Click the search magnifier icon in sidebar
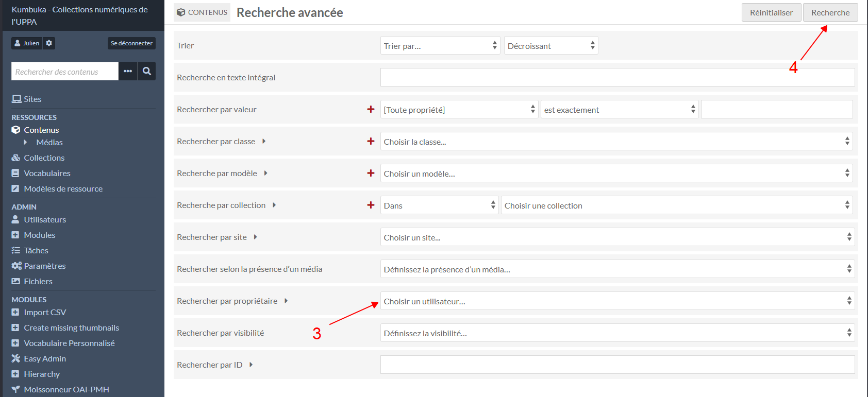The image size is (868, 397). 146,71
